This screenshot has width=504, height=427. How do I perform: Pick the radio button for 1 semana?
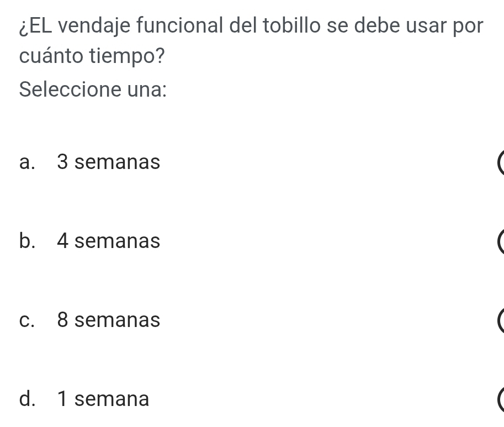[501, 400]
